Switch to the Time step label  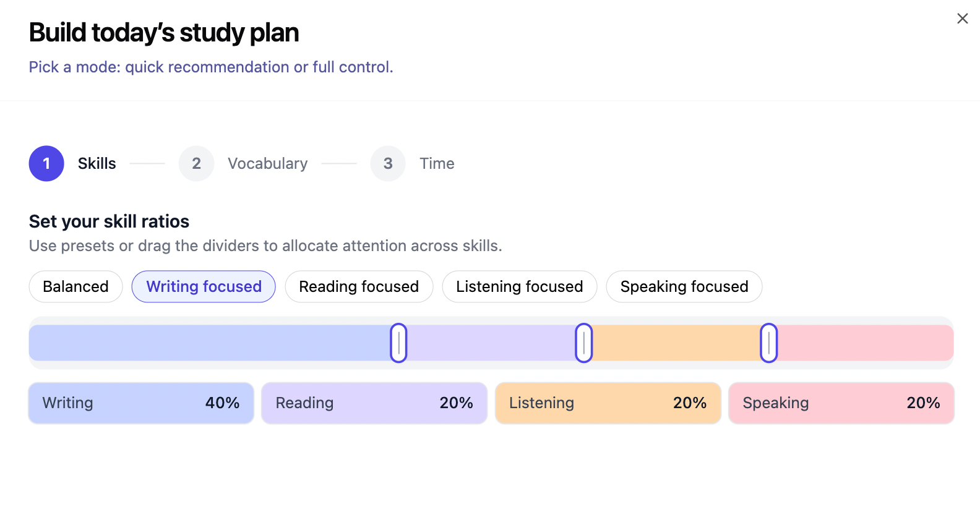tap(437, 163)
